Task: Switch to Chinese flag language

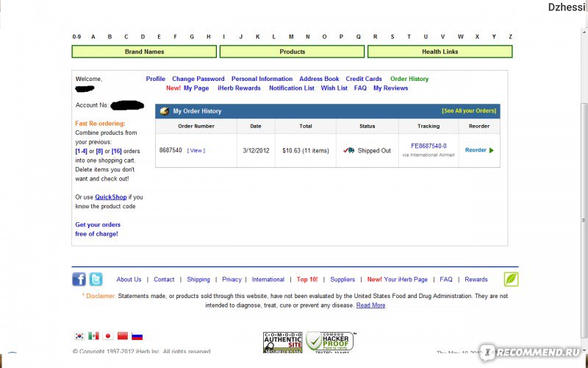Action: 123,336
